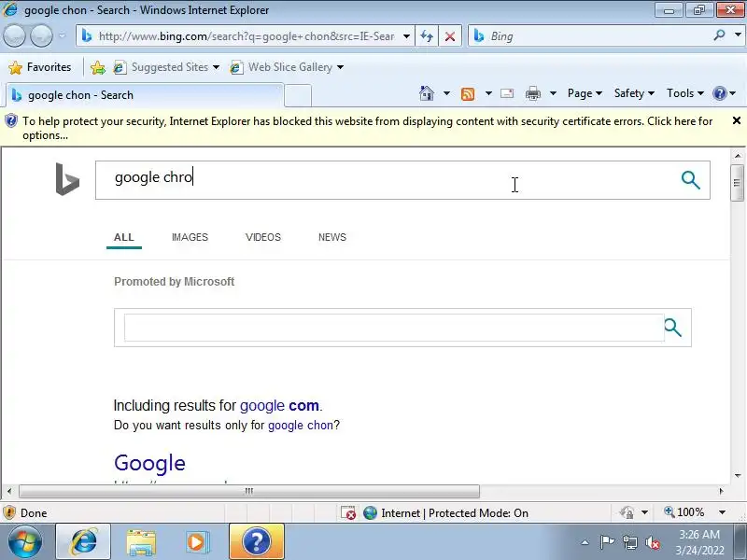The width and height of the screenshot is (747, 560).
Task: Expand the feeds dropdown arrow
Action: tap(488, 93)
